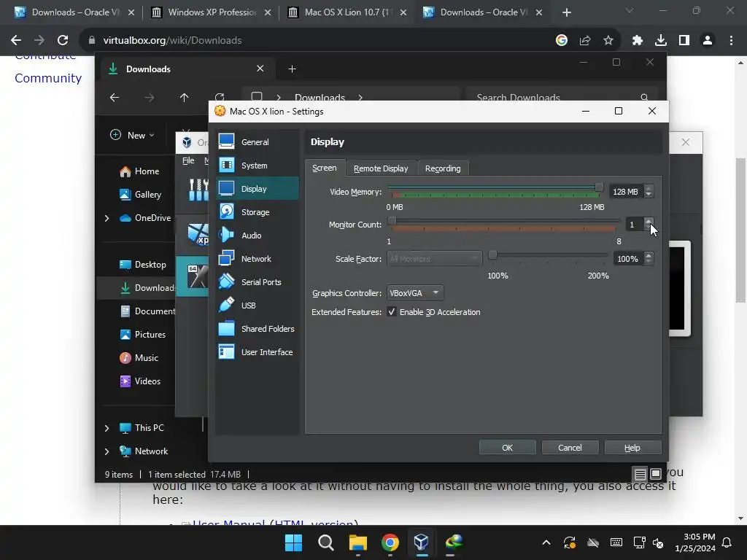747x560 pixels.
Task: Open Graphics Controller dropdown
Action: coord(415,293)
